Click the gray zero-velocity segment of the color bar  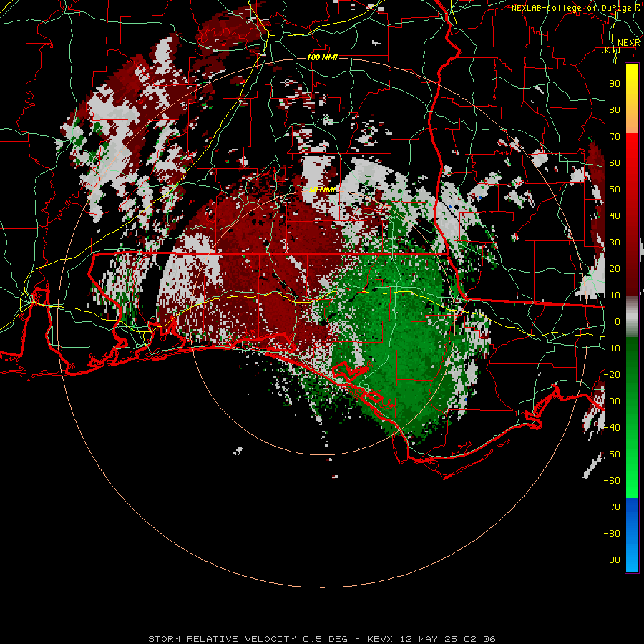(632, 317)
